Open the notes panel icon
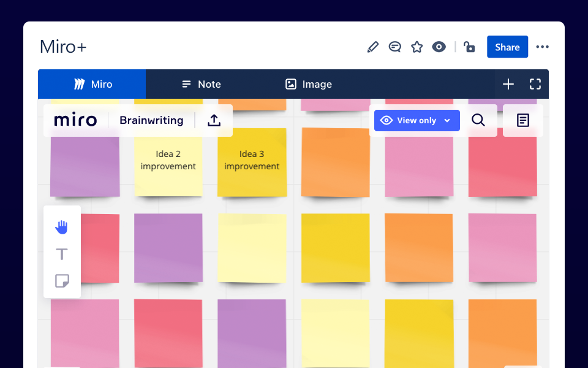This screenshot has height=368, width=588. pyautogui.click(x=522, y=120)
